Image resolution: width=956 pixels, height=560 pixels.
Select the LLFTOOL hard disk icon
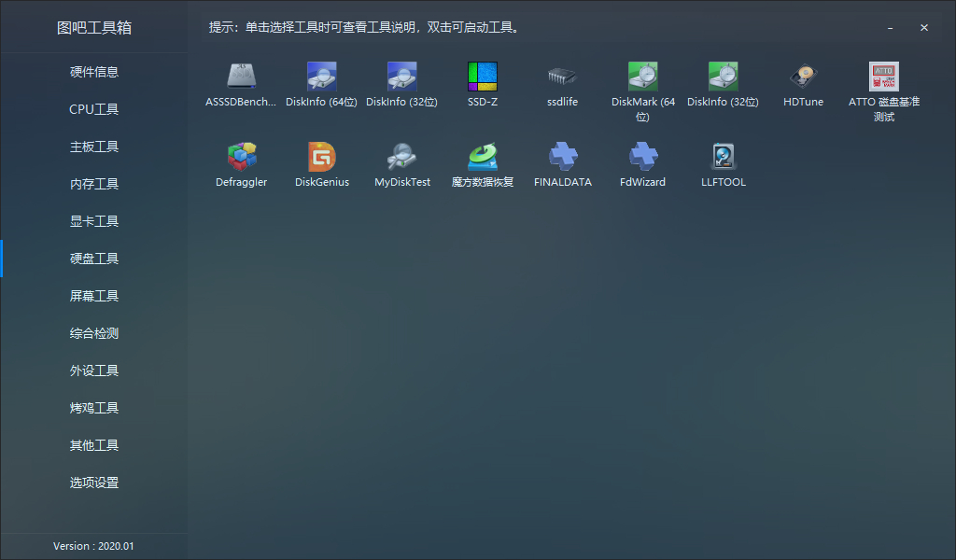tap(724, 157)
